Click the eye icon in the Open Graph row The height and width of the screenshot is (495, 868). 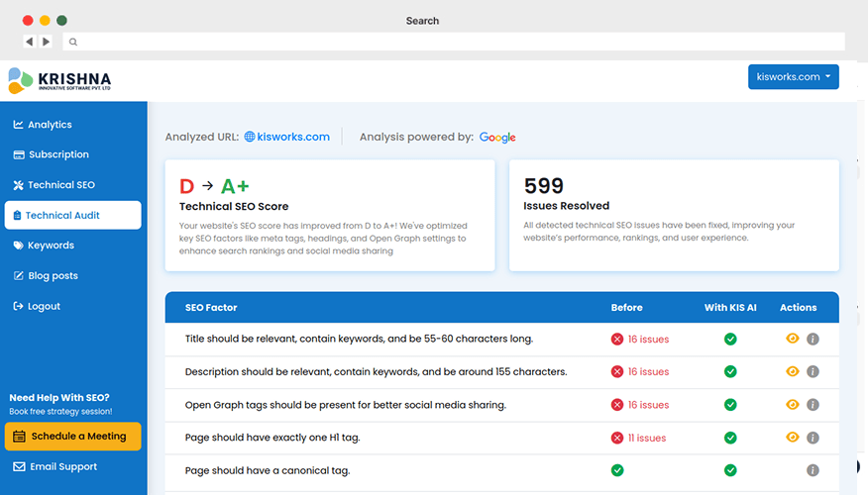(792, 404)
